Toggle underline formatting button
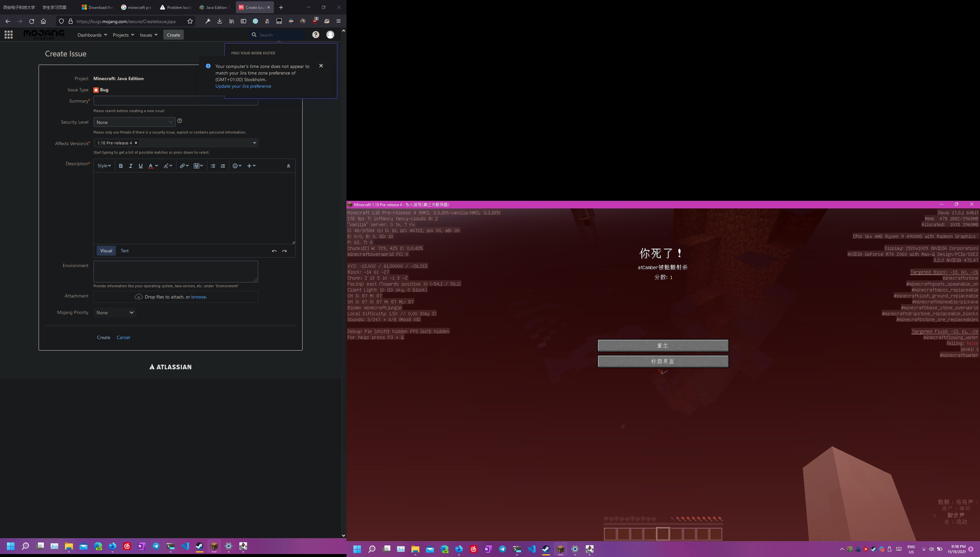The height and width of the screenshot is (557, 980). click(x=141, y=166)
